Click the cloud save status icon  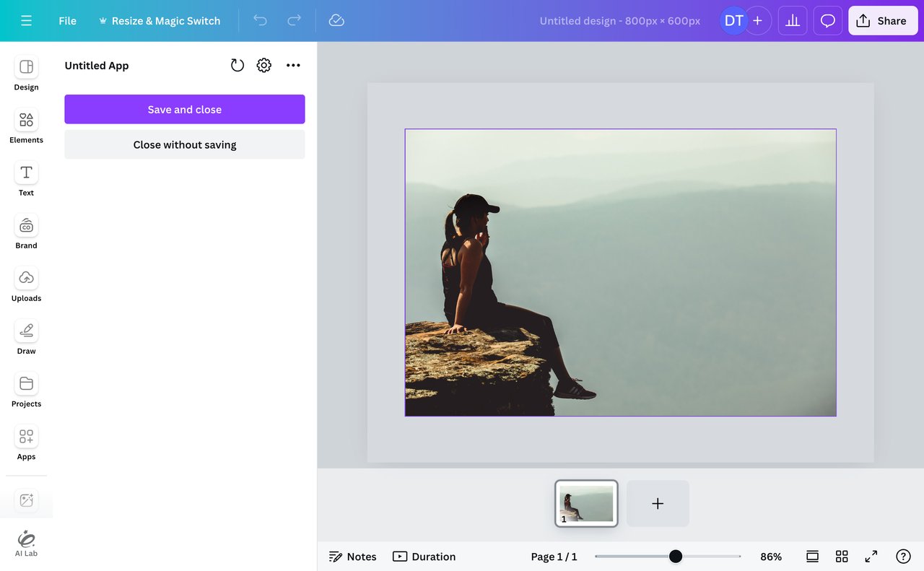(x=336, y=21)
